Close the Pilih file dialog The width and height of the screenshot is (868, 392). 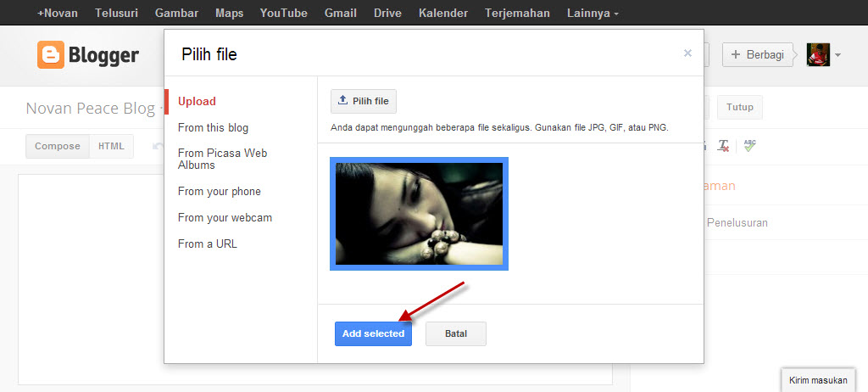[687, 53]
